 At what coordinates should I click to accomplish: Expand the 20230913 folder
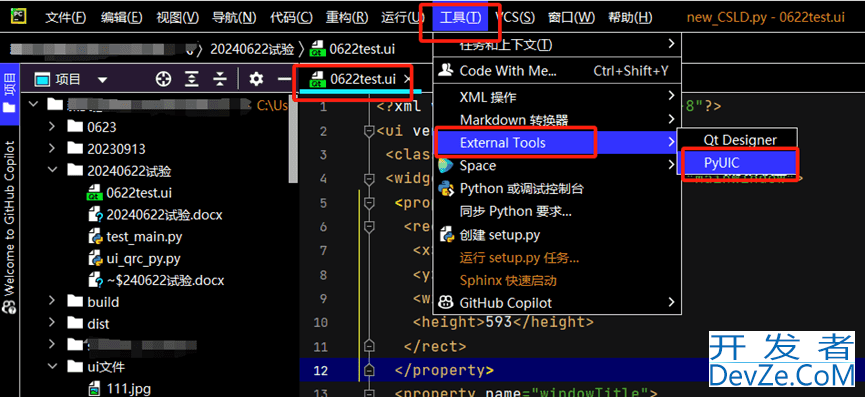click(52, 149)
